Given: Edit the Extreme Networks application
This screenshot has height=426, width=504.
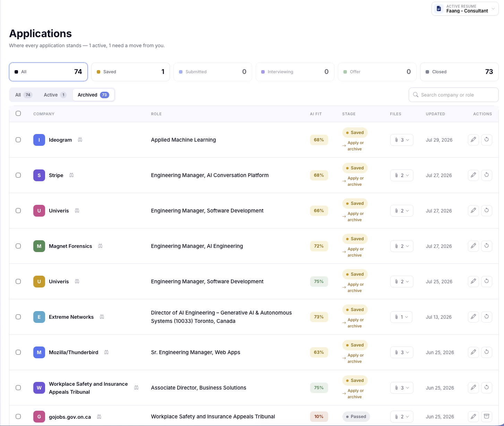Looking at the screenshot, I should click(x=473, y=317).
